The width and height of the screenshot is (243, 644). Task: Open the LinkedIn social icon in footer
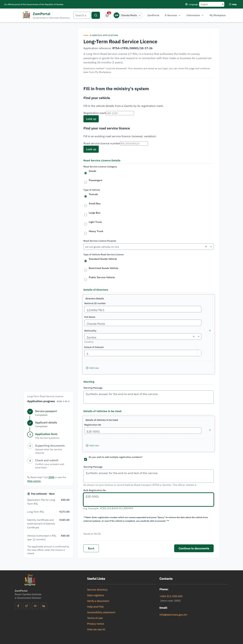click(x=44, y=606)
